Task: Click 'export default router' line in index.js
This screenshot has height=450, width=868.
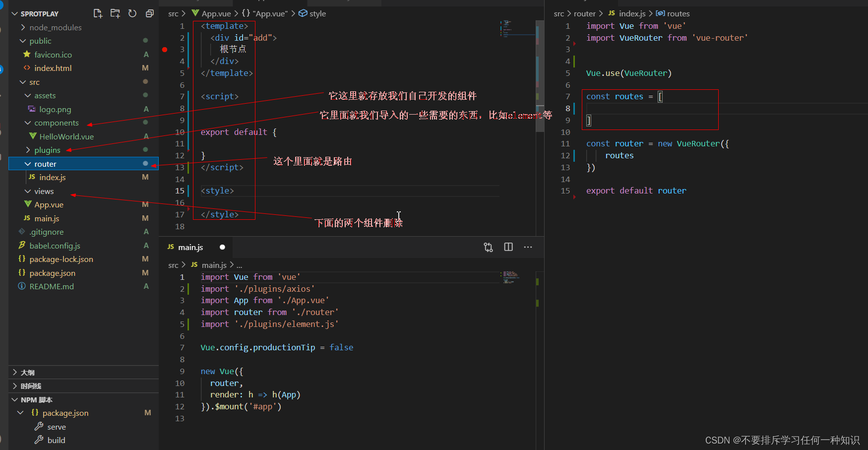Action: pyautogui.click(x=636, y=191)
